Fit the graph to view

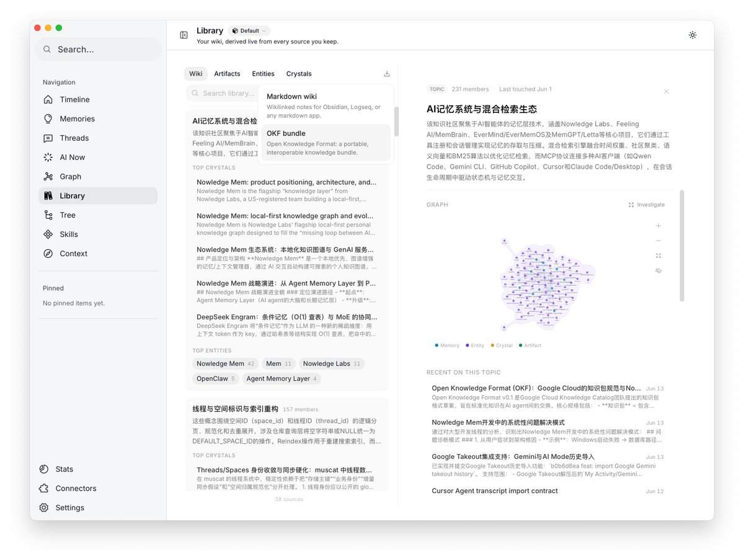658,256
